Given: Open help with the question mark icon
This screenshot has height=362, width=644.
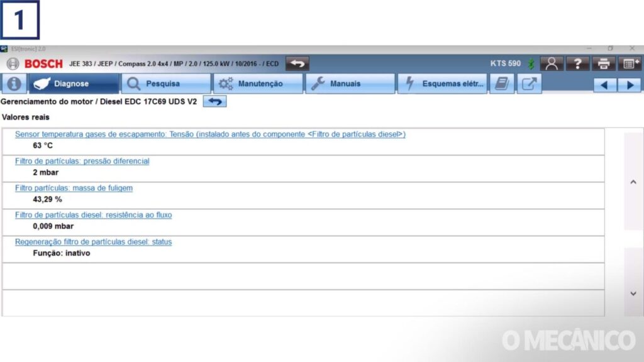Looking at the screenshot, I should 577,63.
